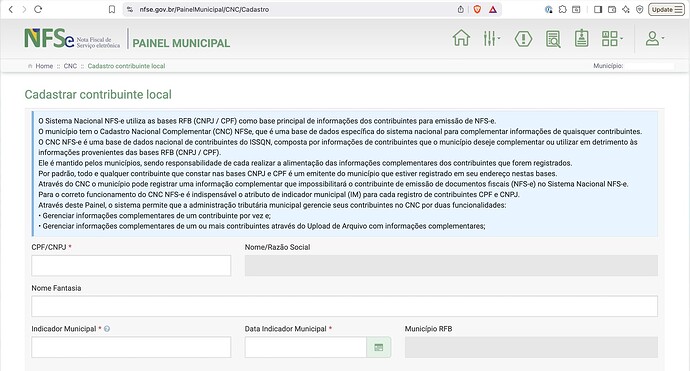The image size is (690, 371).
Task: Focus the Indicador Municipal input field
Action: point(131,347)
